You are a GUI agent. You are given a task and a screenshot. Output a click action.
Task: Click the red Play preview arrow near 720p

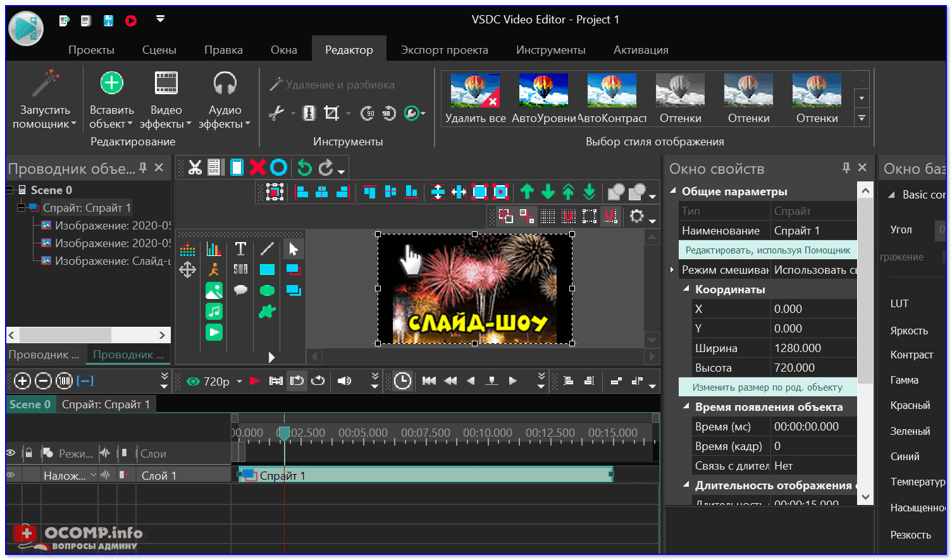255,381
